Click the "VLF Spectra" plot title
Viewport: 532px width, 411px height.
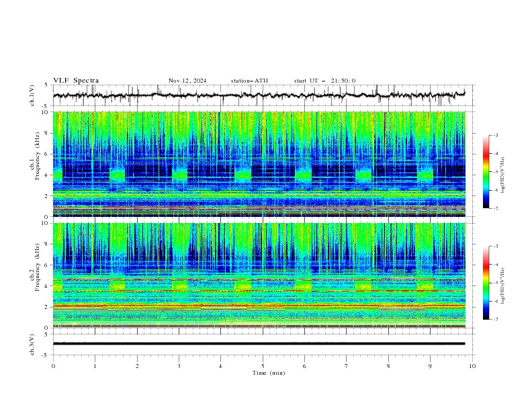[76, 81]
